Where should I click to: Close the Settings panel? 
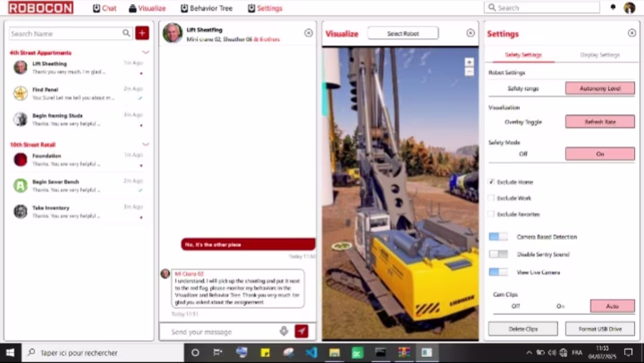[x=632, y=33]
